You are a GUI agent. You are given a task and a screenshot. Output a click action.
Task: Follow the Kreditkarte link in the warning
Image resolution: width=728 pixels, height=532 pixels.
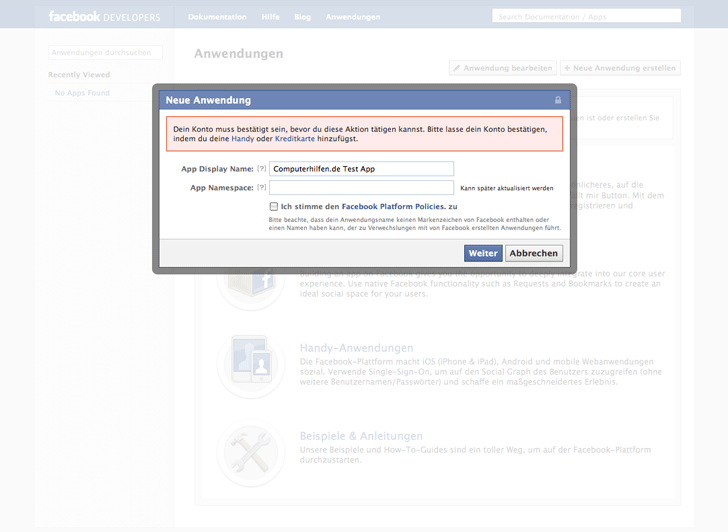(295, 138)
